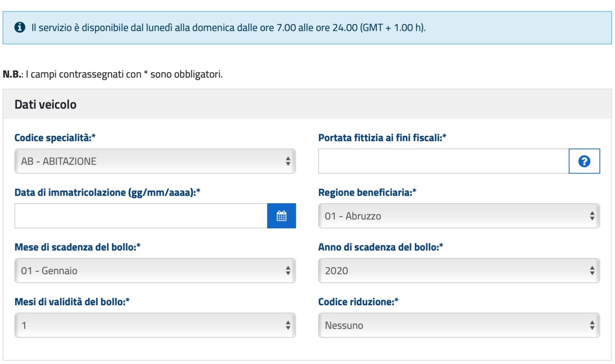Click the 'Mese di scadenza del bollo' label
Image resolution: width=615 pixels, height=364 pixels.
tap(77, 248)
